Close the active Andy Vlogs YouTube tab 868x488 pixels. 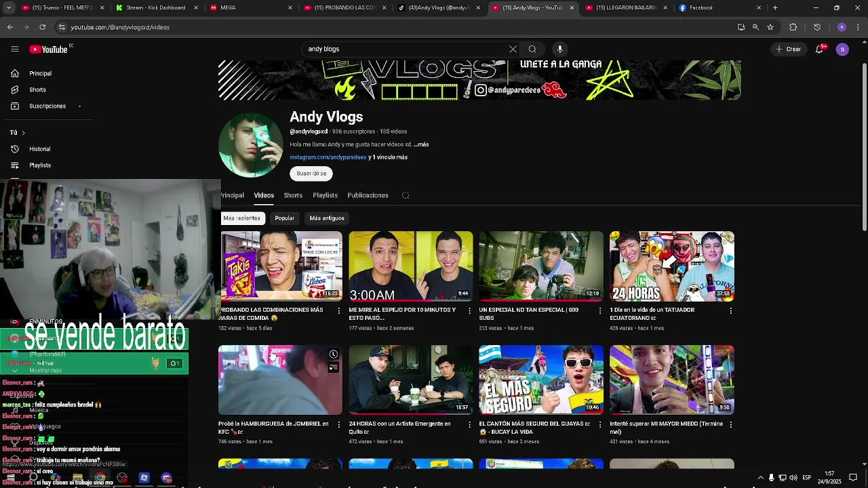click(x=572, y=7)
